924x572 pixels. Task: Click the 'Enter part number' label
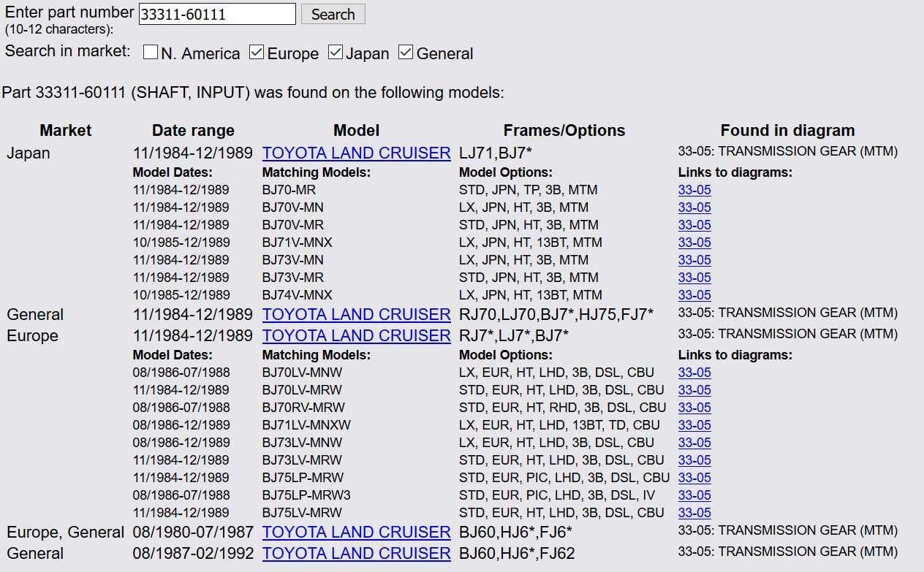pyautogui.click(x=69, y=12)
